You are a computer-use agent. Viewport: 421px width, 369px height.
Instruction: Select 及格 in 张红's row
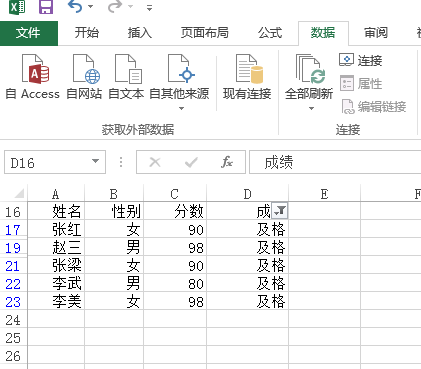coord(248,229)
